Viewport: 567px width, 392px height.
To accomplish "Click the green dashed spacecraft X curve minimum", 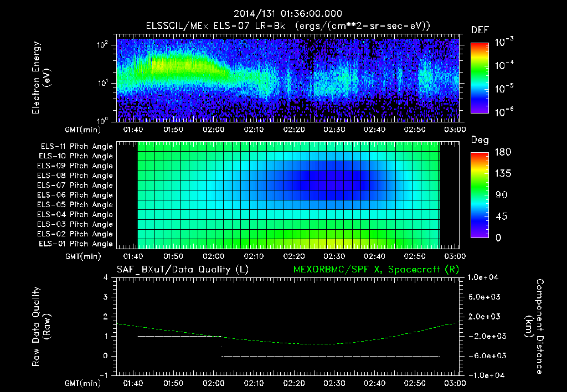I will pyautogui.click(x=318, y=343).
